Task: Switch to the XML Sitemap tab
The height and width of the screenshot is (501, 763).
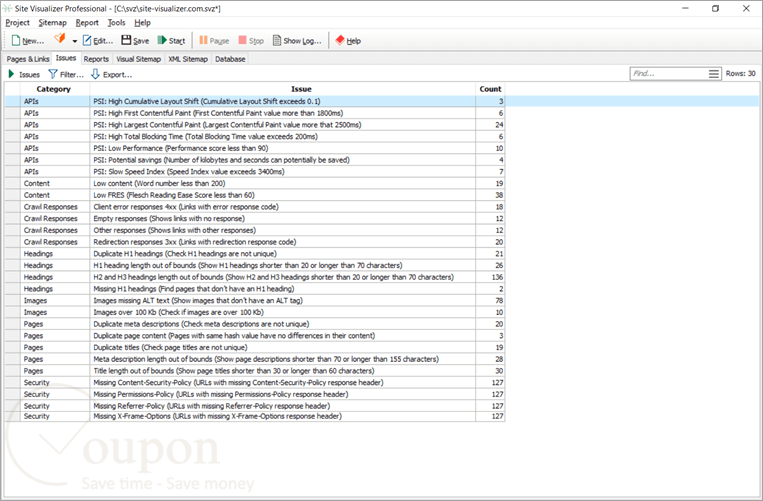Action: [x=188, y=59]
